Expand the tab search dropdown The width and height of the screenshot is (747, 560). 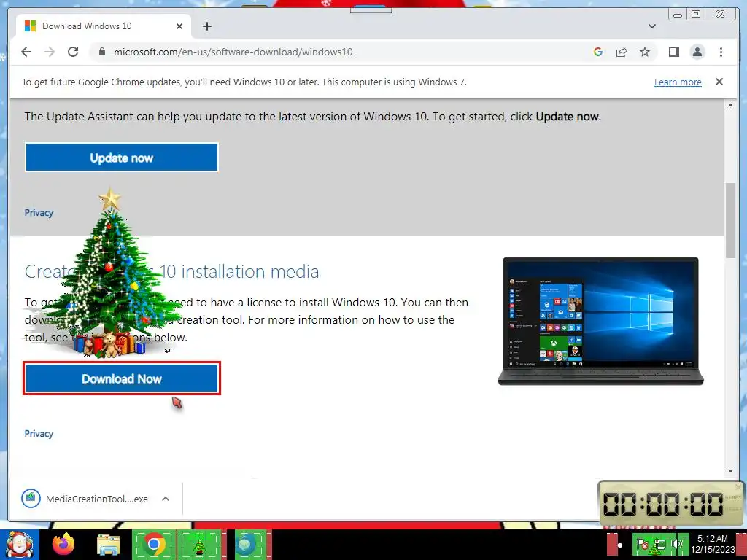tap(652, 26)
